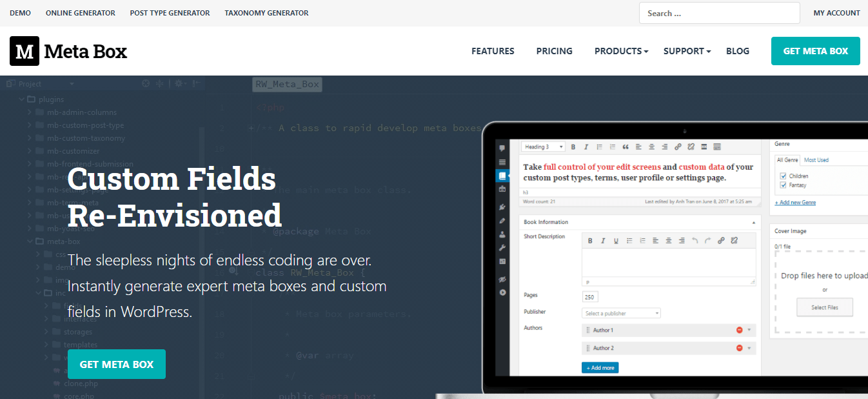Switch to the Most Used genre tab
Viewport: 868px width, 399px height.
coord(816,159)
